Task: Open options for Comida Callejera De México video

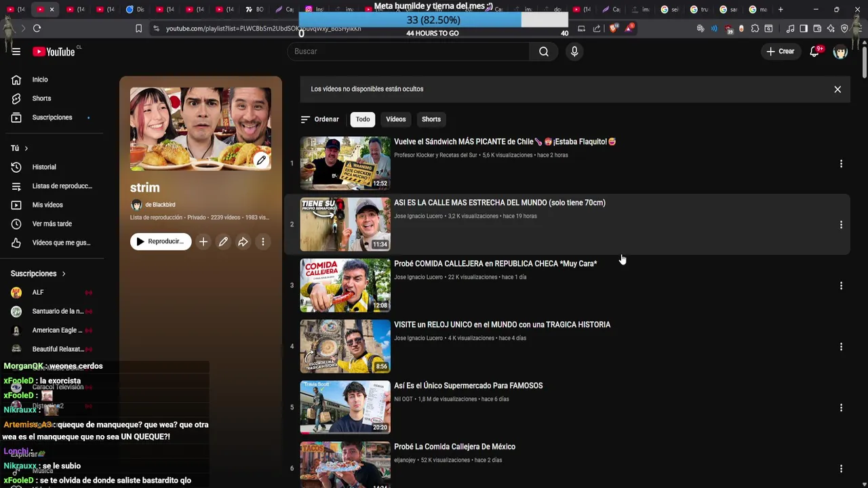Action: point(841,468)
